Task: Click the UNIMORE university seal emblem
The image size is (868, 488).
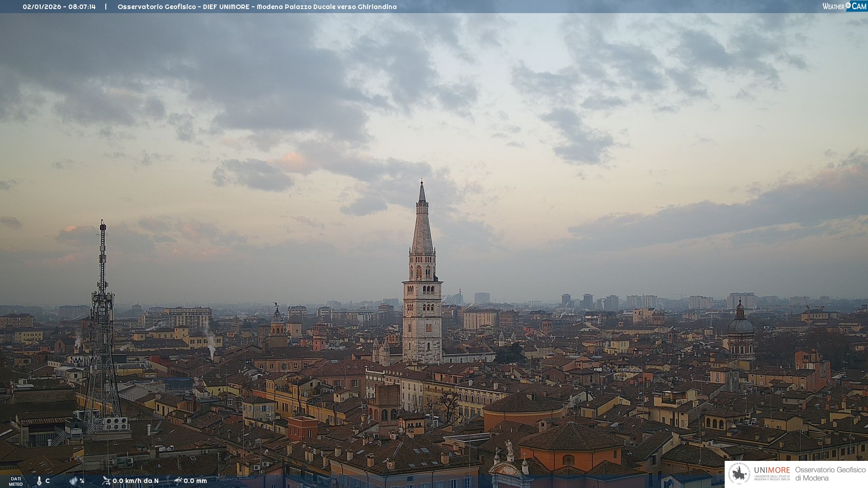Action: (739, 474)
